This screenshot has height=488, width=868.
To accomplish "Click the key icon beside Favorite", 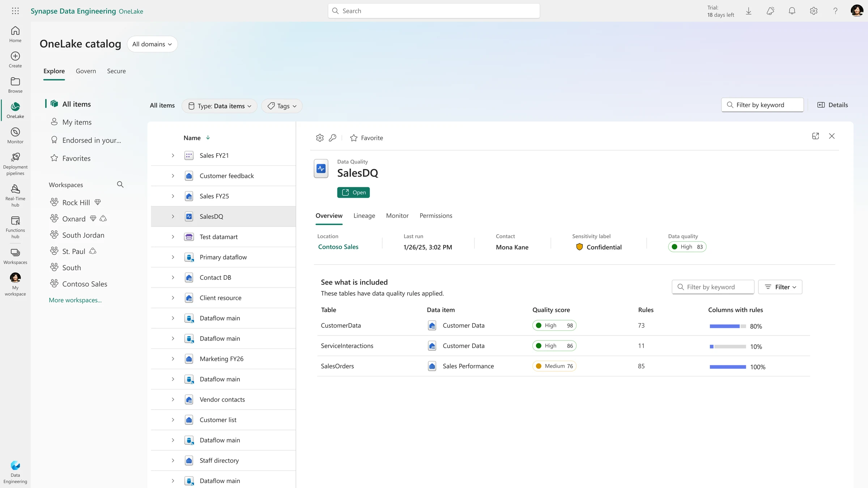I will 333,138.
